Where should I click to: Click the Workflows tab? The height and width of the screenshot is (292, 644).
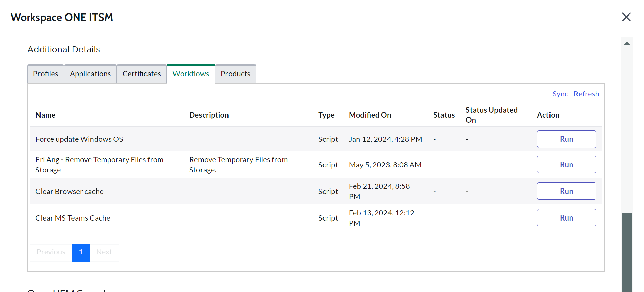pyautogui.click(x=191, y=74)
